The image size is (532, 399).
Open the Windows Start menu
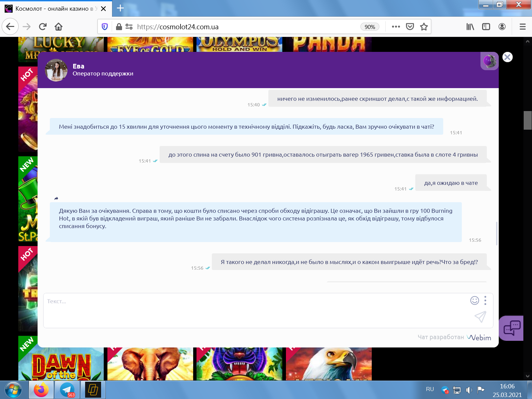[x=13, y=390]
